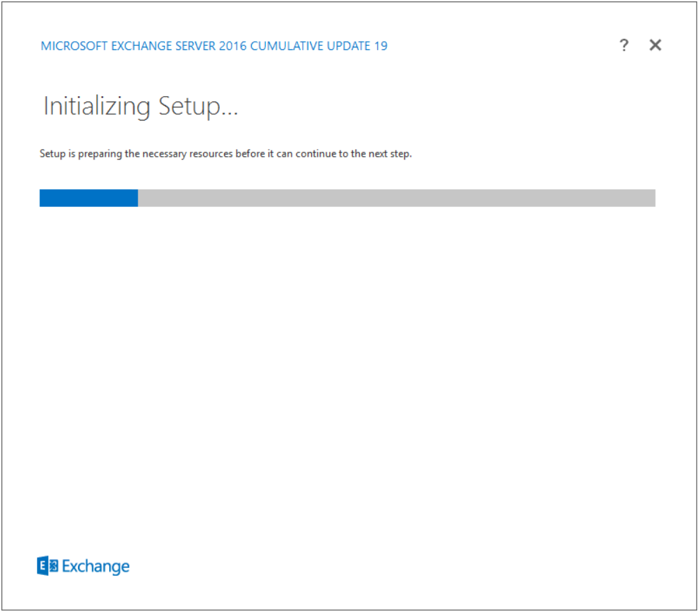This screenshot has height=614, width=700.
Task: Close the Exchange setup window
Action: (655, 46)
